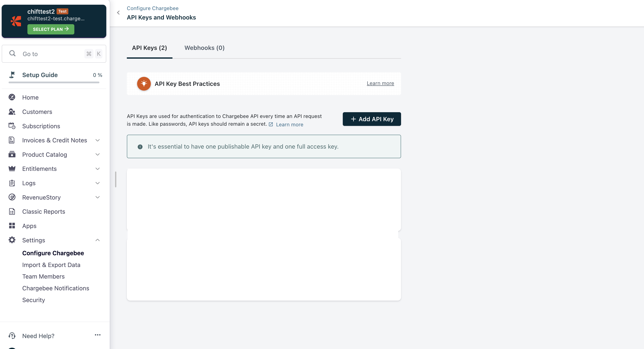The width and height of the screenshot is (644, 349).
Task: Open the more options dots beside Need Help
Action: coord(97,335)
